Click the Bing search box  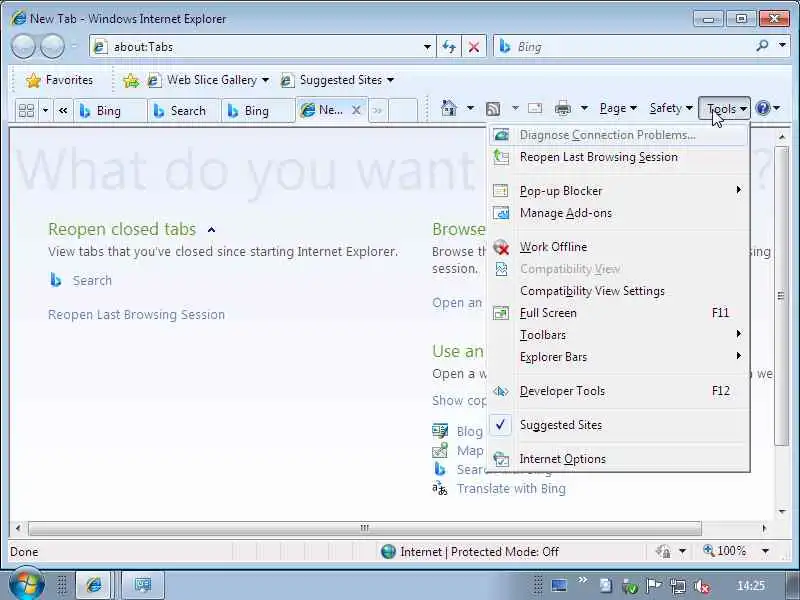622,47
